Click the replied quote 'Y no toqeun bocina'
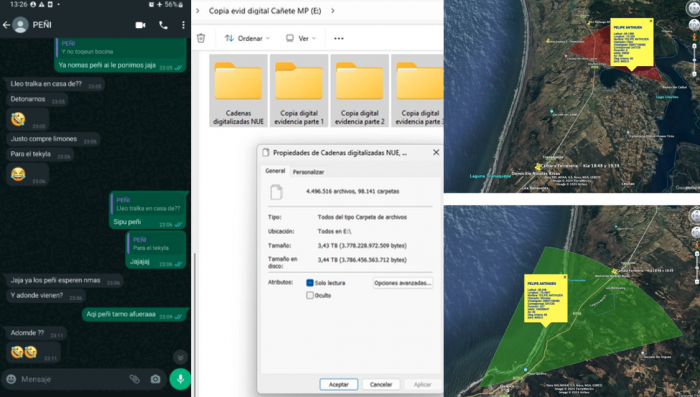 click(120, 47)
